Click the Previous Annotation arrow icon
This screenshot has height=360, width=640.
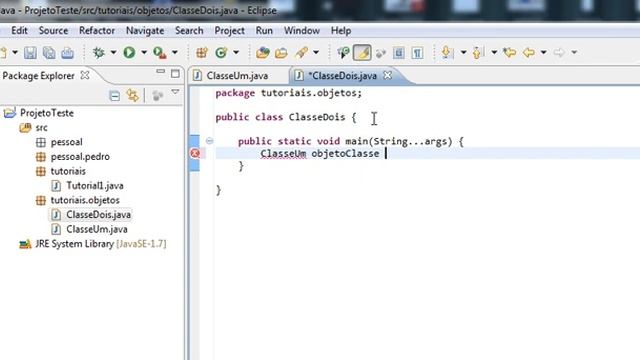click(x=477, y=53)
